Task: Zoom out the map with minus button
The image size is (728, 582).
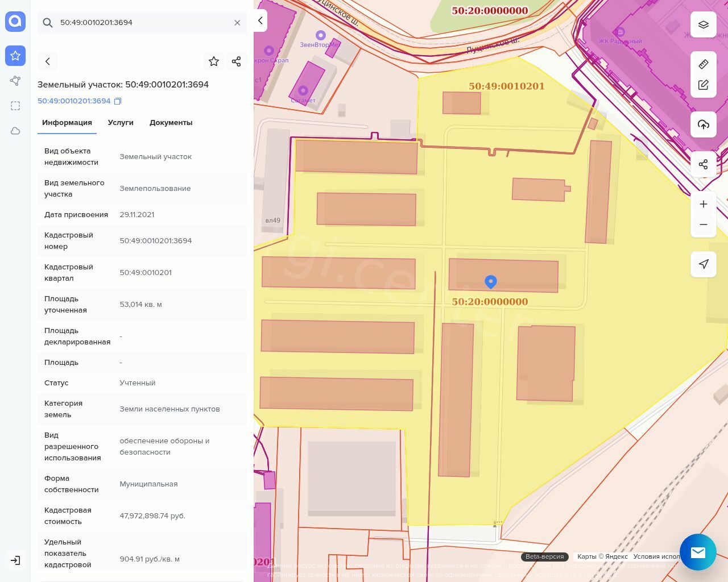Action: point(704,225)
